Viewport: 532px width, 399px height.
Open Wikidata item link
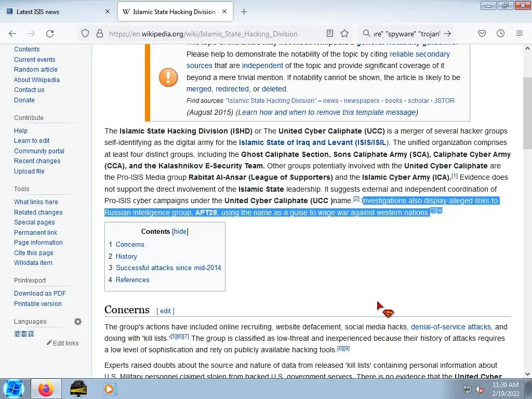click(33, 262)
